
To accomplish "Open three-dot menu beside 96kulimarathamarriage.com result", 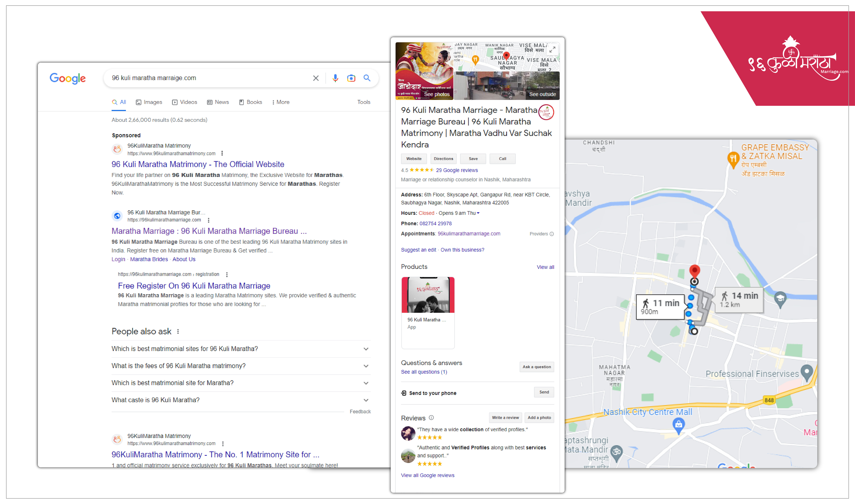I will click(209, 220).
